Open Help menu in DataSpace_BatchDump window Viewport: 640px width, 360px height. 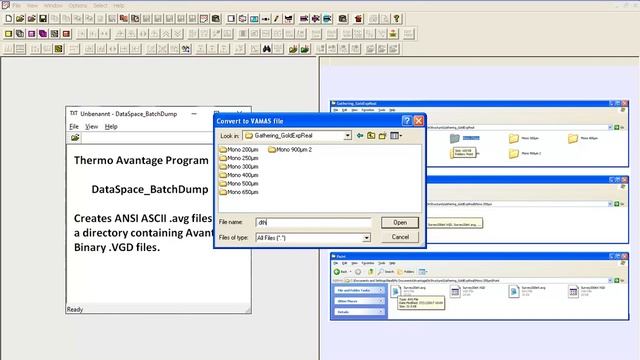point(111,127)
